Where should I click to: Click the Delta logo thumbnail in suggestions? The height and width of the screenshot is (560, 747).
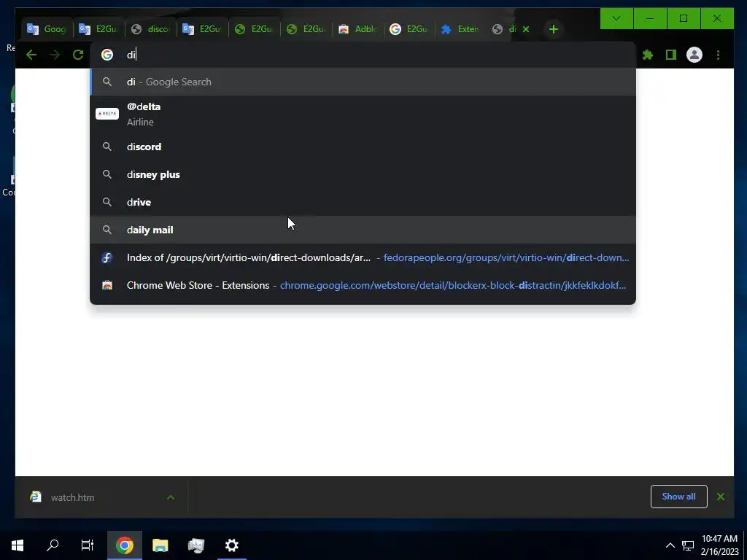(107, 114)
